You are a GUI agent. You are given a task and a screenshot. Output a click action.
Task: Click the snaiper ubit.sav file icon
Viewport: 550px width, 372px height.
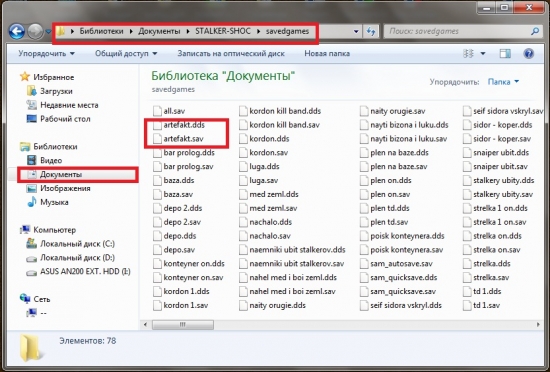(x=467, y=167)
